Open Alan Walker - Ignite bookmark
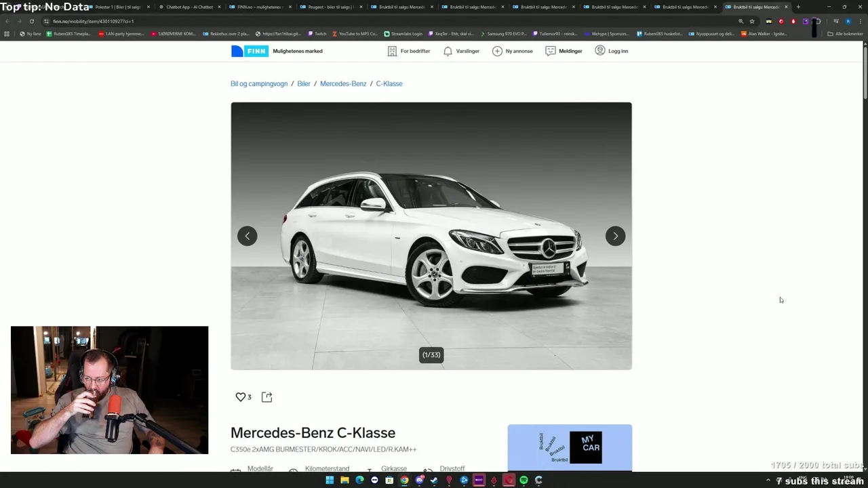Image resolution: width=868 pixels, height=488 pixels. tap(764, 33)
